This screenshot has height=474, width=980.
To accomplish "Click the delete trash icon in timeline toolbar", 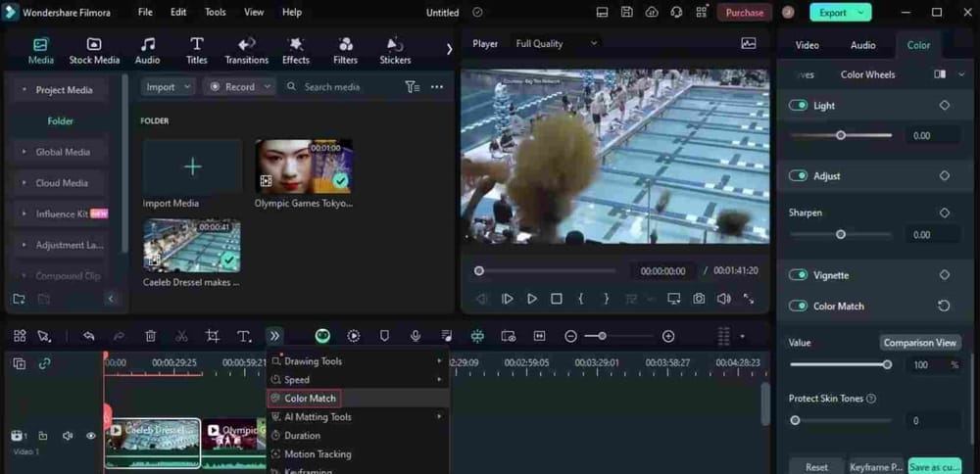I will coord(150,336).
